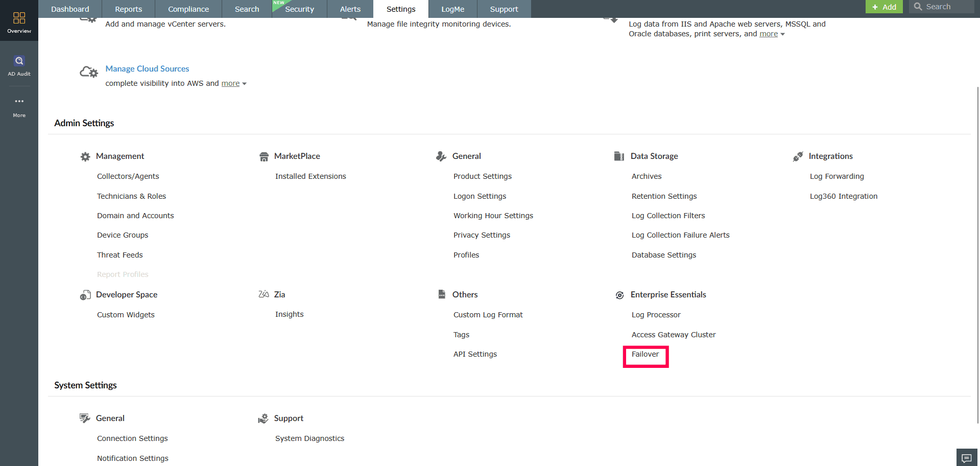Viewport: 980px width, 466px height.
Task: Click the MarketPlace store icon
Action: tap(264, 157)
